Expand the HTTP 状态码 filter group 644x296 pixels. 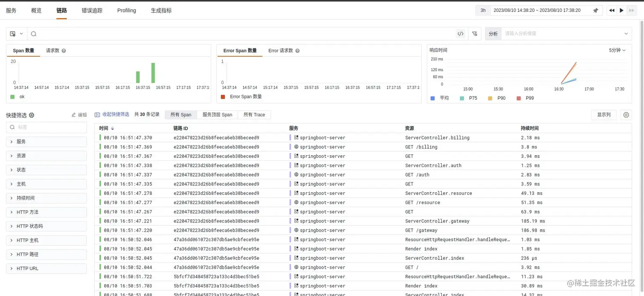(x=46, y=226)
